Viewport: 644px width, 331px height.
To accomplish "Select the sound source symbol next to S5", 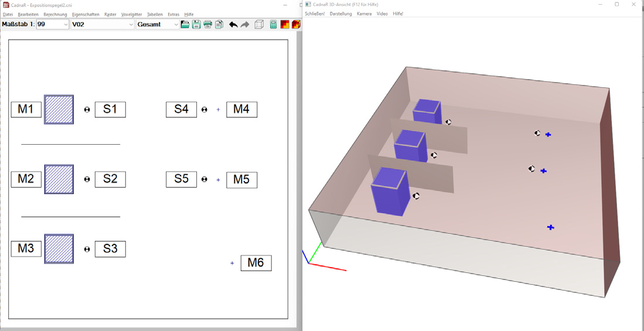I will (204, 179).
